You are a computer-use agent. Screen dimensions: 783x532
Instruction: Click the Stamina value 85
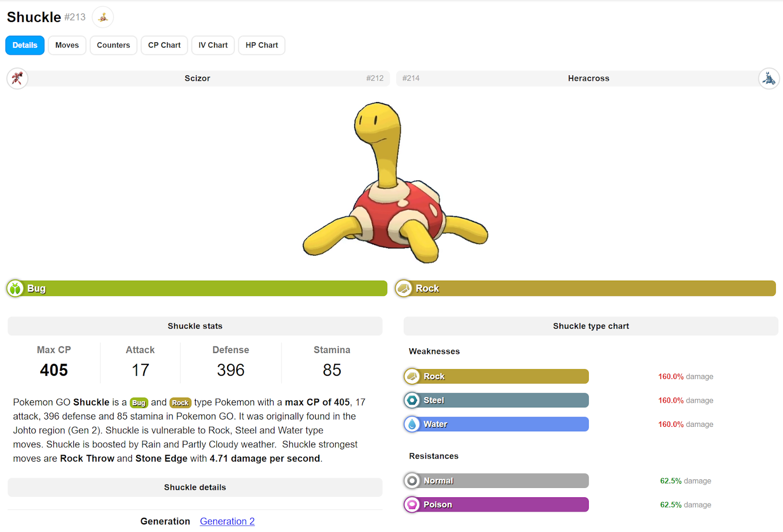point(332,370)
